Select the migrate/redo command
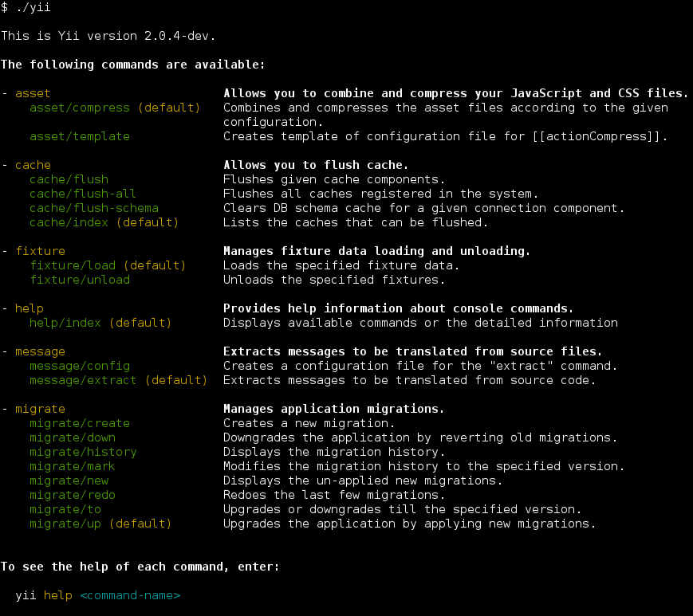Screen dimensions: 693x616 [x=73, y=495]
